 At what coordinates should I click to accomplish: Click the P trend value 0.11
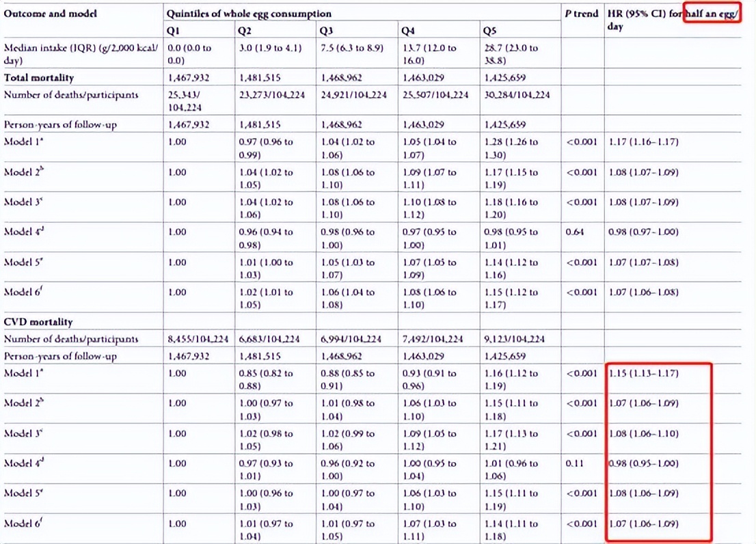click(x=574, y=463)
